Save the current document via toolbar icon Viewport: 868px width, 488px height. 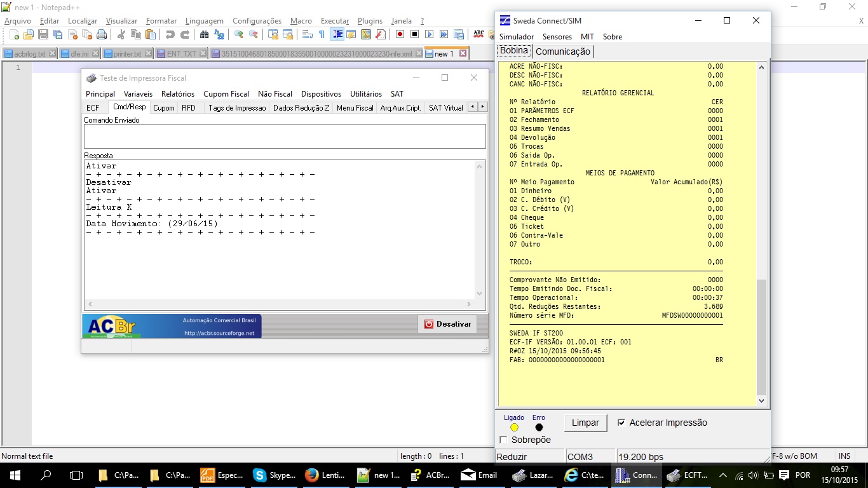coord(43,34)
